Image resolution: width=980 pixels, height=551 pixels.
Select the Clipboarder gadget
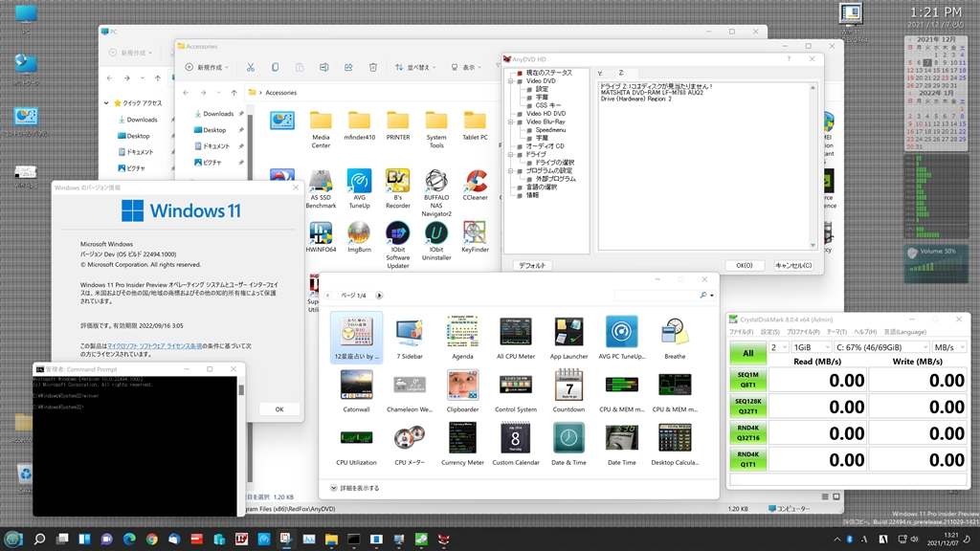tap(463, 385)
